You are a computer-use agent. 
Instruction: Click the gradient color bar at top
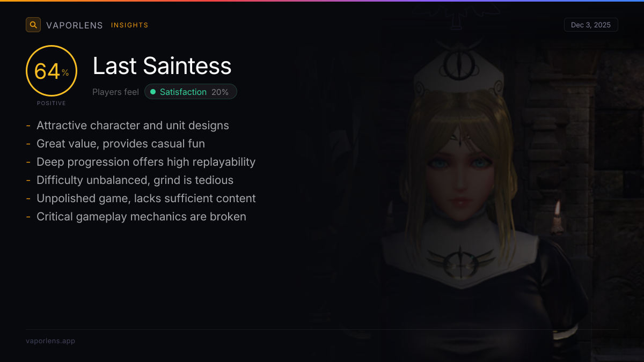pos(322,1)
